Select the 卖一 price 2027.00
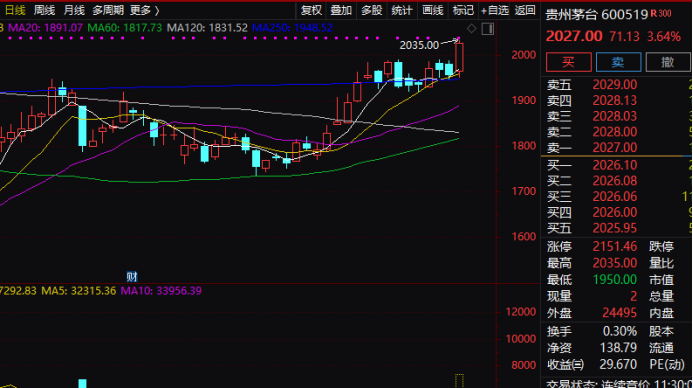Screen dimensions: 693x388 click(615, 148)
